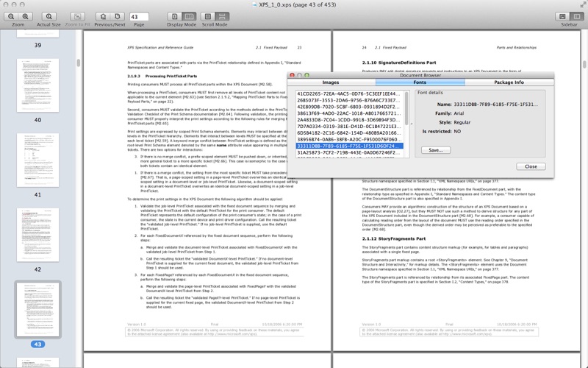Choose single-page scroll mode
The image size is (588, 368).
[x=208, y=16]
